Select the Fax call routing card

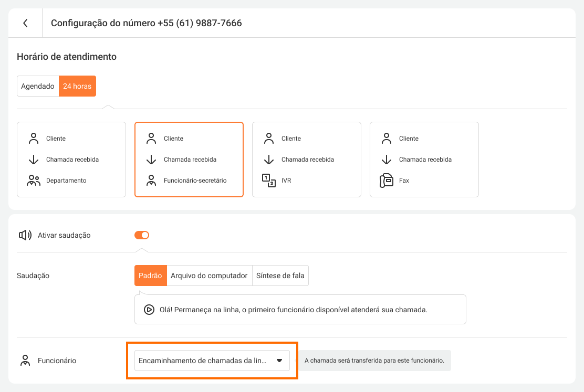pyautogui.click(x=424, y=160)
